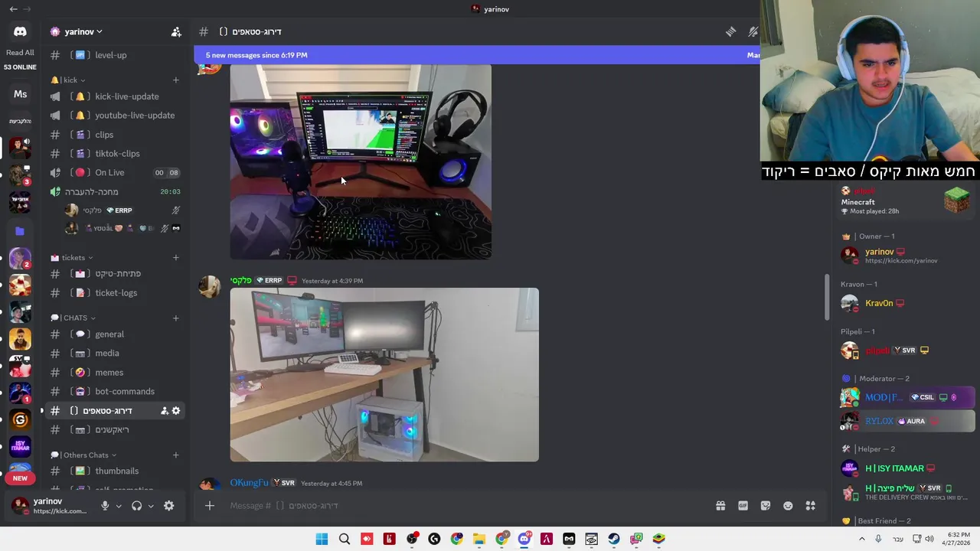Collapse the CHATS category
This screenshot has height=551, width=980.
click(74, 318)
